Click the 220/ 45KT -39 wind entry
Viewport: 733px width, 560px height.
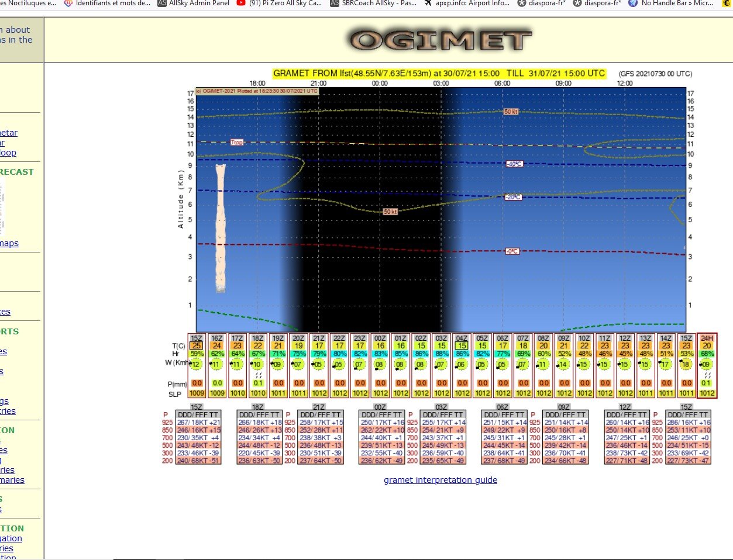259,453
